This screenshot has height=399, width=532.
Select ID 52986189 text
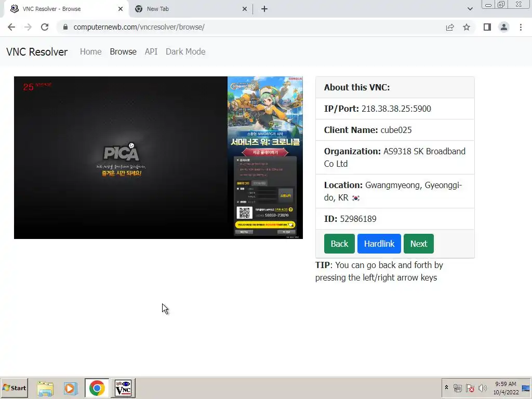(x=350, y=219)
